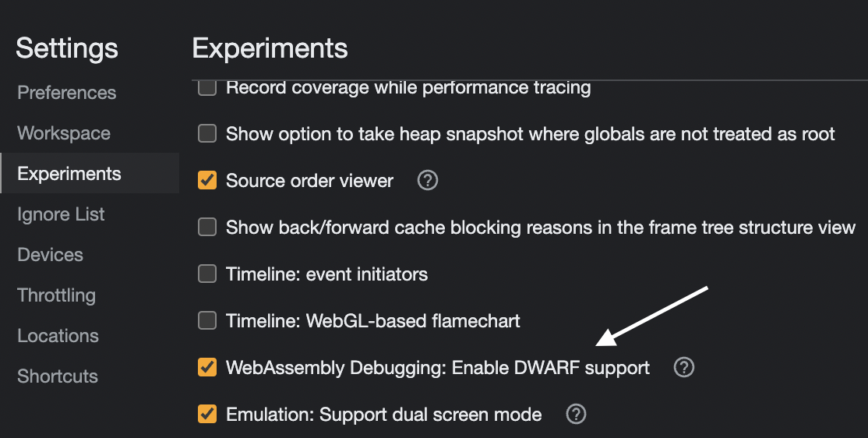
Task: Toggle heap snapshot globals-not-root option checkbox
Action: click(206, 134)
